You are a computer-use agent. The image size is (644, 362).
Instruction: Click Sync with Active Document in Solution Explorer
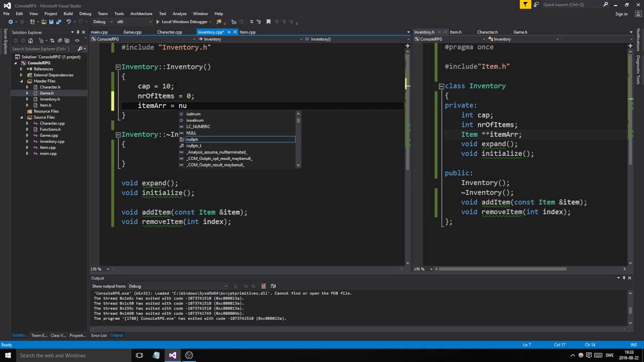[x=53, y=41]
